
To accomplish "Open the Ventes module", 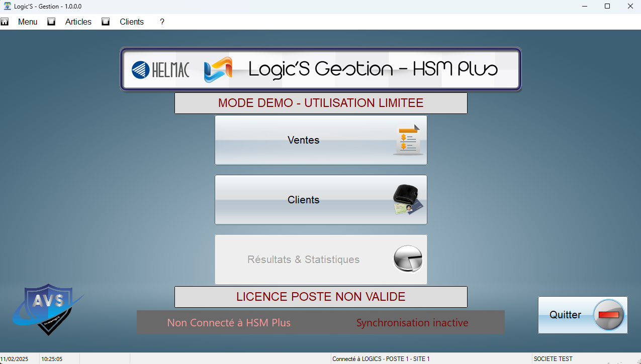I will [x=304, y=140].
